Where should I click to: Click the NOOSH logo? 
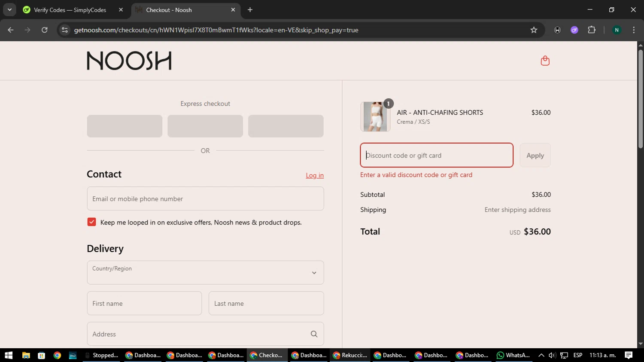click(x=129, y=61)
